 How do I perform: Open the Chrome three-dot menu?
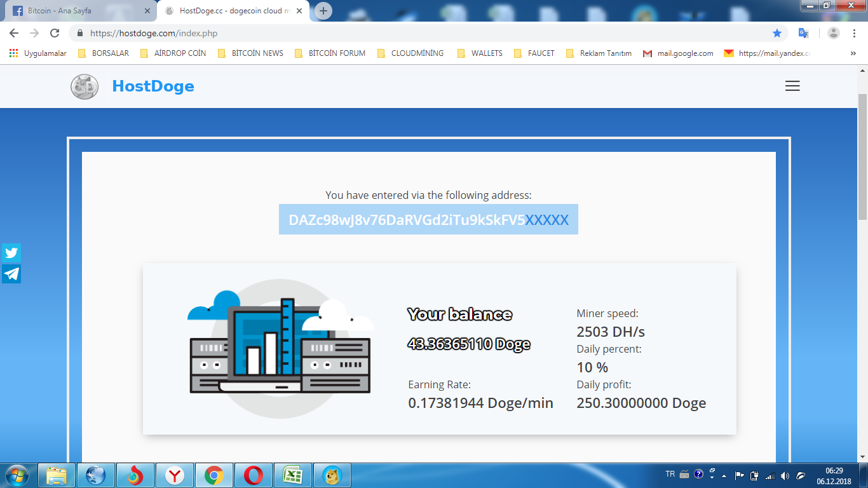tap(855, 33)
